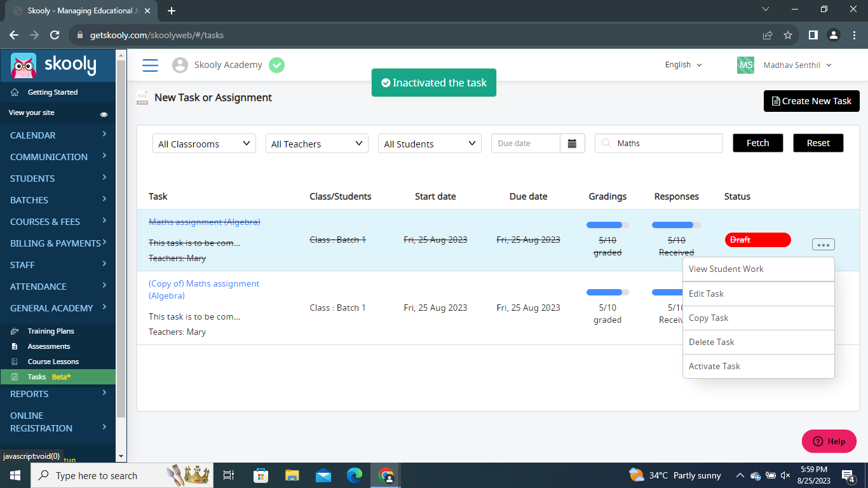
Task: Expand BILLING & PAYMENTS section
Action: pos(58,243)
